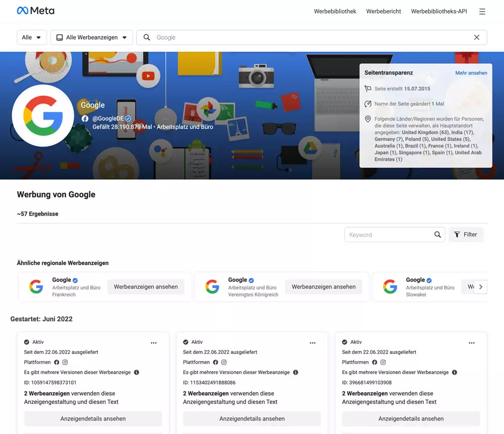Click Instagram platform icon in ad 1059147598373101

tap(65, 362)
